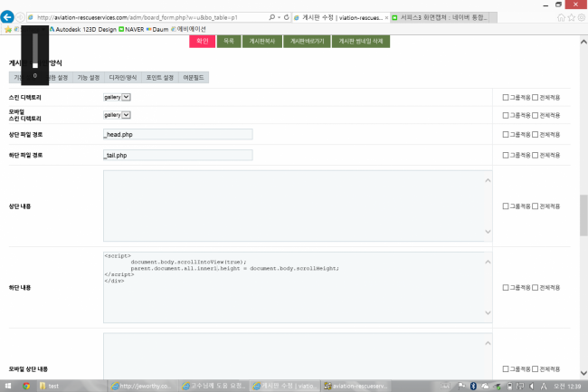Check 그룹적용 for 모바일 상단 내용 row
The width and height of the screenshot is (588, 392).
coord(506,368)
